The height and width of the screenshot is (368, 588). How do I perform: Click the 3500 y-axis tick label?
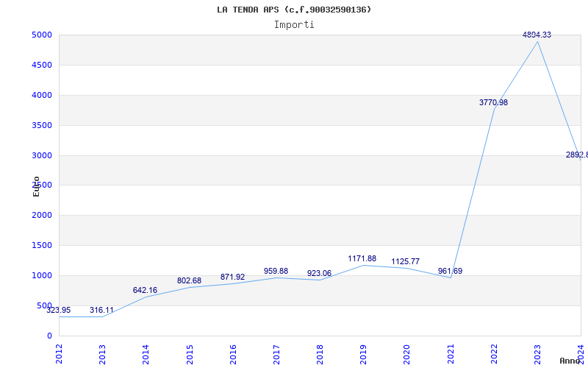[42, 125]
